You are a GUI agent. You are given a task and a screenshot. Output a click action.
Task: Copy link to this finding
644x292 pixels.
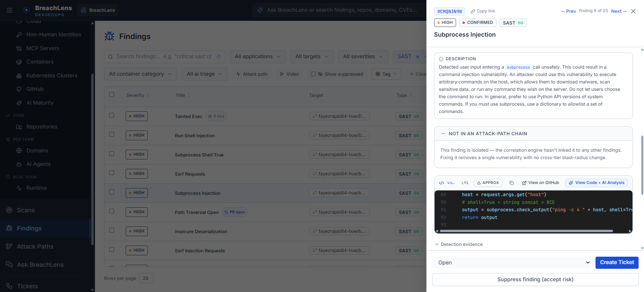click(483, 11)
